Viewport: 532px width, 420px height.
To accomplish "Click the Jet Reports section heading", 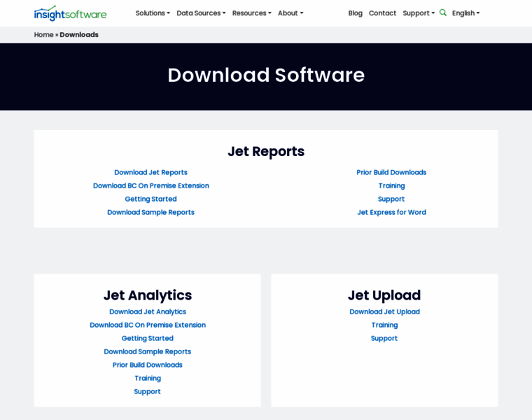I will (x=266, y=151).
